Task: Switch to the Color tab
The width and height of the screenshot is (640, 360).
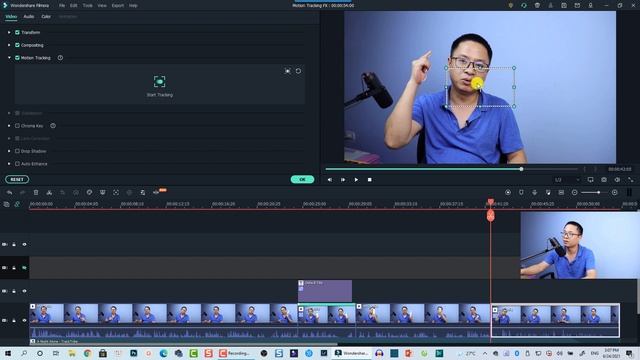Action: pyautogui.click(x=46, y=16)
